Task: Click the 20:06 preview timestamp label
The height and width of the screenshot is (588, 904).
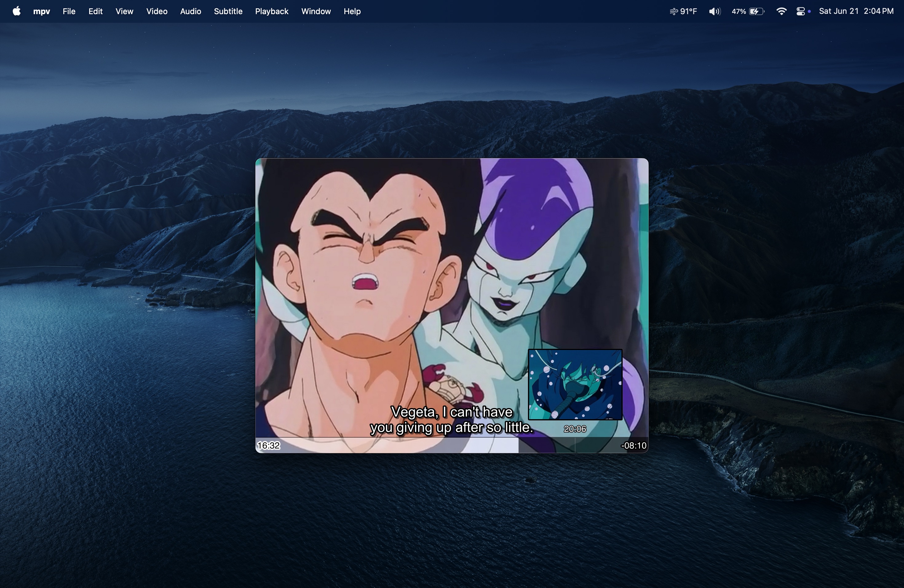Action: (x=575, y=429)
